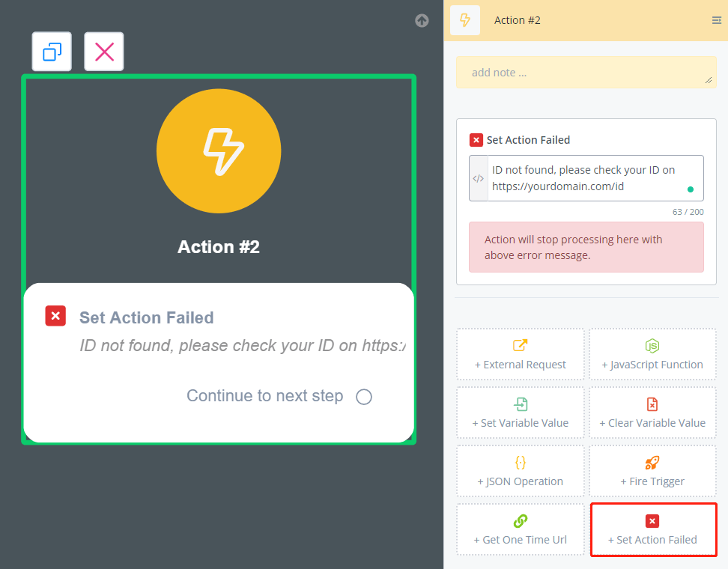Click the large yellow Action lightning circle
This screenshot has width=728, height=569.
(x=219, y=151)
